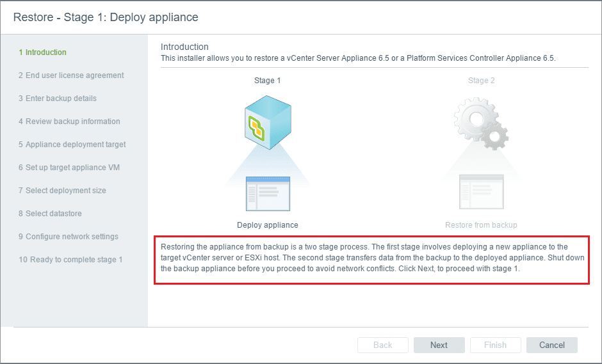Screen dimensions: 602x364
Task: Select Review backup information step
Action: click(69, 122)
